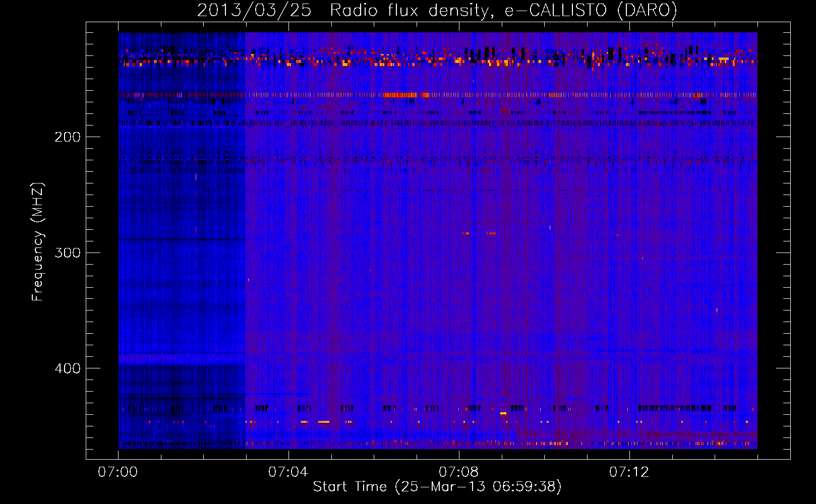Click the 'Start Time (25-Mar-13 06:59:38)' label
Viewport: 816px width, 504px height.
pos(437,487)
